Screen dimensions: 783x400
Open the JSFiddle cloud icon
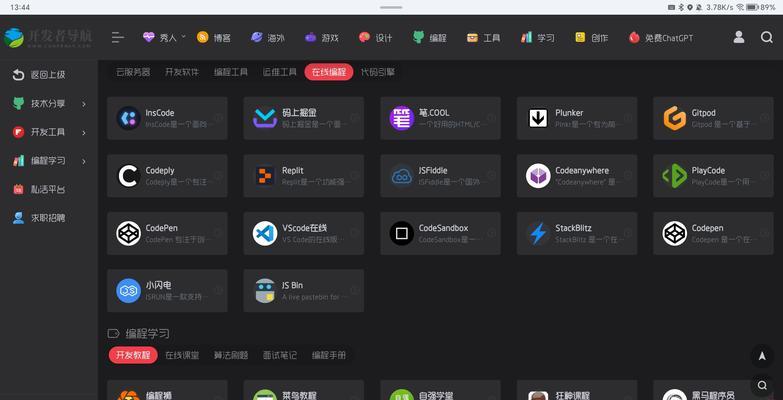(401, 176)
